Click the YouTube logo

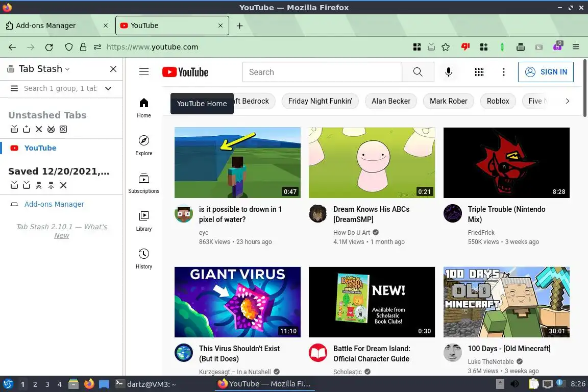pos(185,72)
